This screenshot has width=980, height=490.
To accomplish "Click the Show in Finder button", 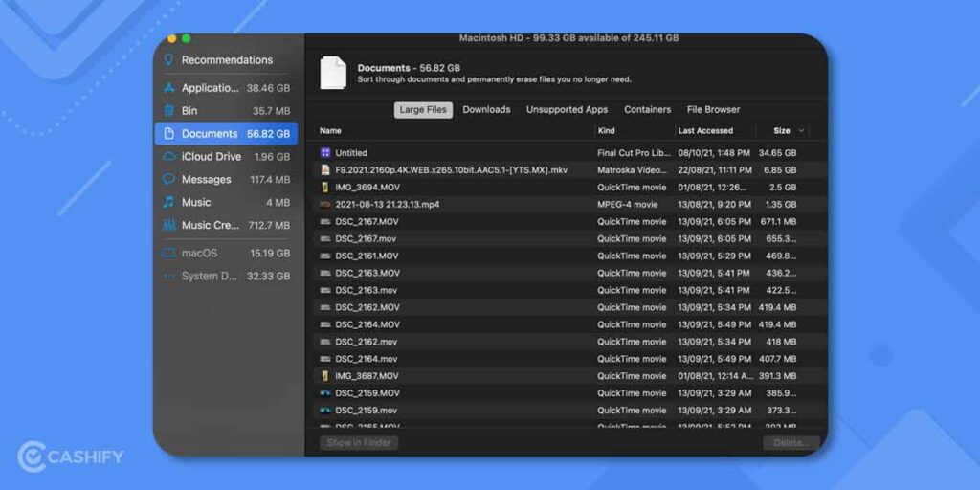I will coord(359,442).
